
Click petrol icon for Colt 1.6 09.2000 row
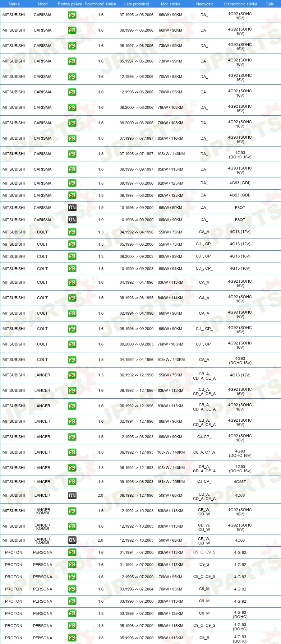point(72,344)
